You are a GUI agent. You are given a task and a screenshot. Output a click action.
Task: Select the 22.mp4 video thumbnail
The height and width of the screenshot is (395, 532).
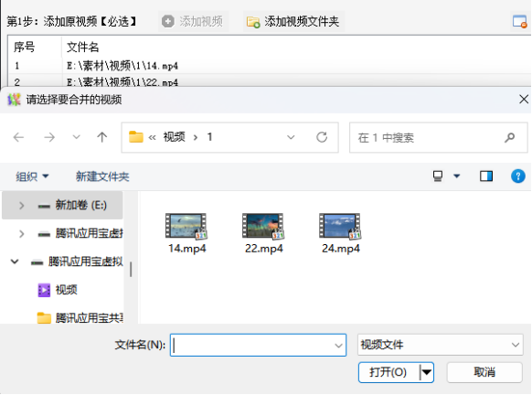(x=263, y=233)
